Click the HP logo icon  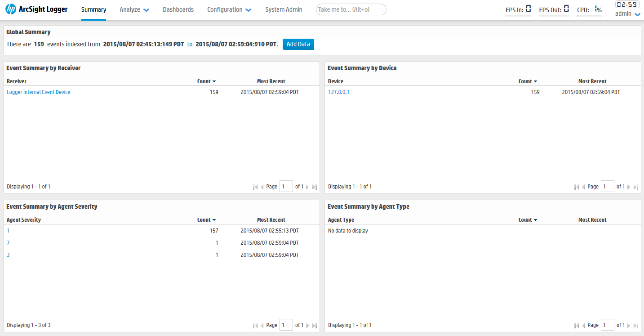10,9
